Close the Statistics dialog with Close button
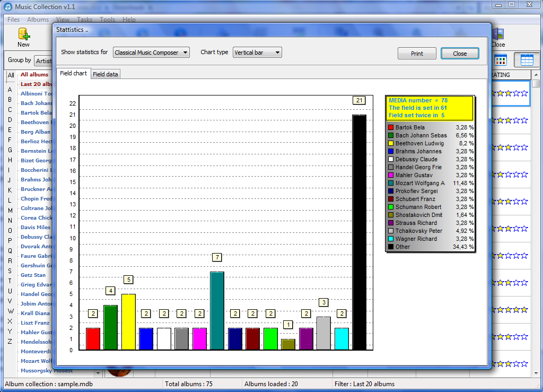Screen dimensions: 543x392 coord(460,54)
